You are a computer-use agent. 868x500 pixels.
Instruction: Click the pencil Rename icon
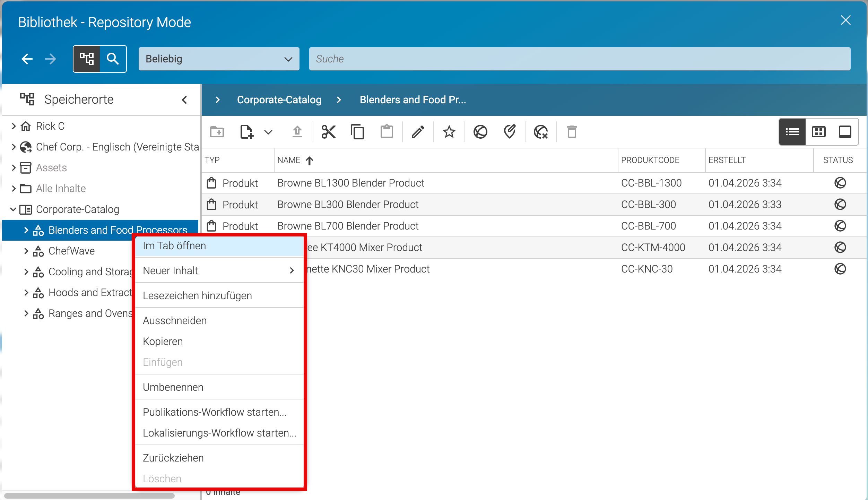(418, 132)
